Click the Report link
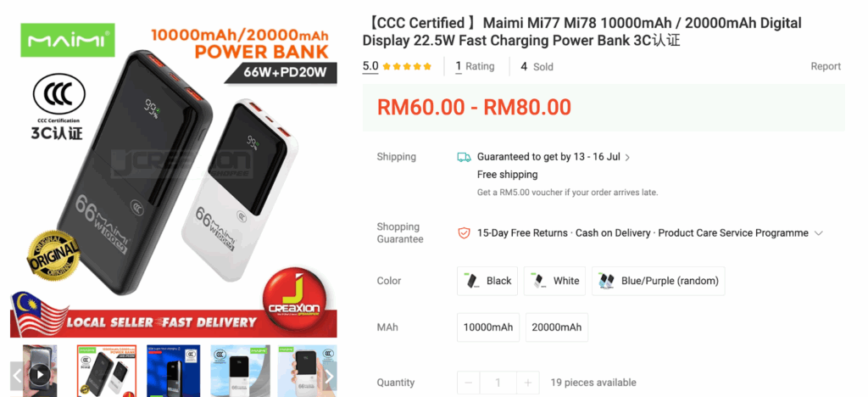The width and height of the screenshot is (868, 397). tap(826, 66)
